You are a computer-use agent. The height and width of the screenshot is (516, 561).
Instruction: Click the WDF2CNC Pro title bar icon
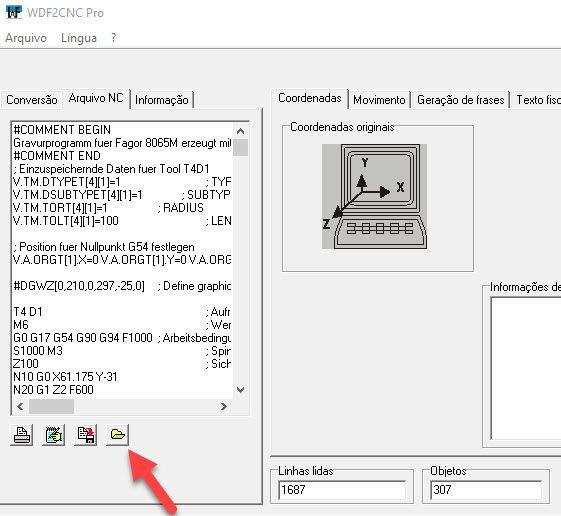coord(14,12)
